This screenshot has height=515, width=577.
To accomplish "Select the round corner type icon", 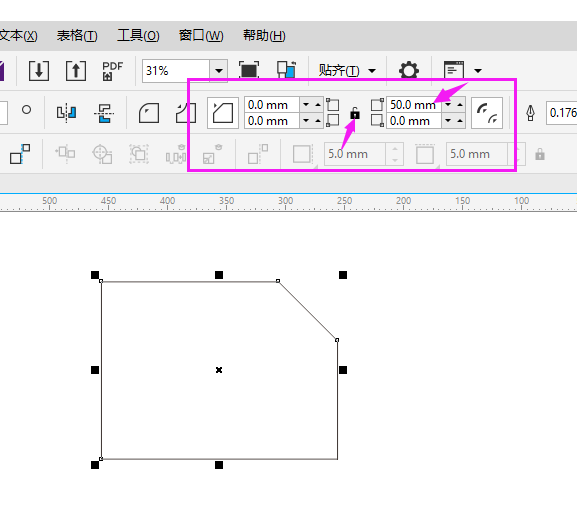I will point(149,113).
